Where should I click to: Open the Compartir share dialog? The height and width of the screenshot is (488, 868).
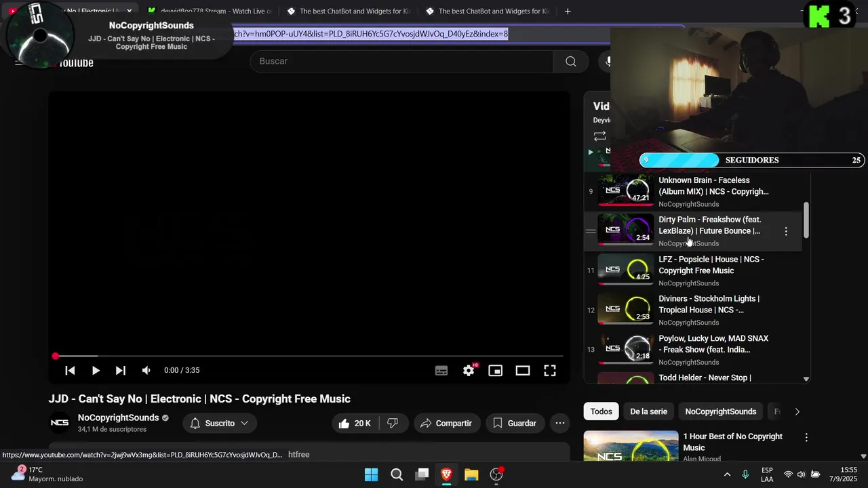point(446,423)
